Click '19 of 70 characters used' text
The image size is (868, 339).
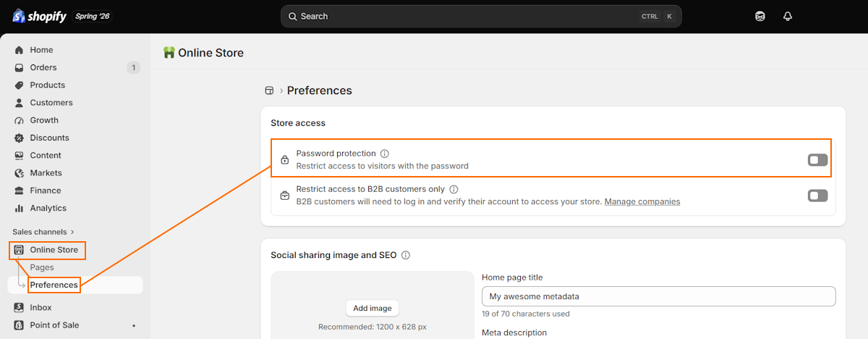tap(526, 314)
